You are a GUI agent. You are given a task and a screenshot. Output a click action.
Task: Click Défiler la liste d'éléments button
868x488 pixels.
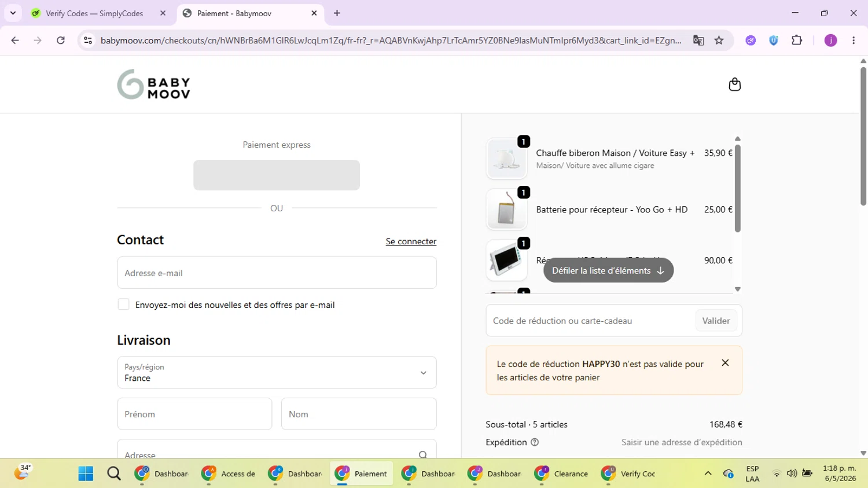(608, 270)
